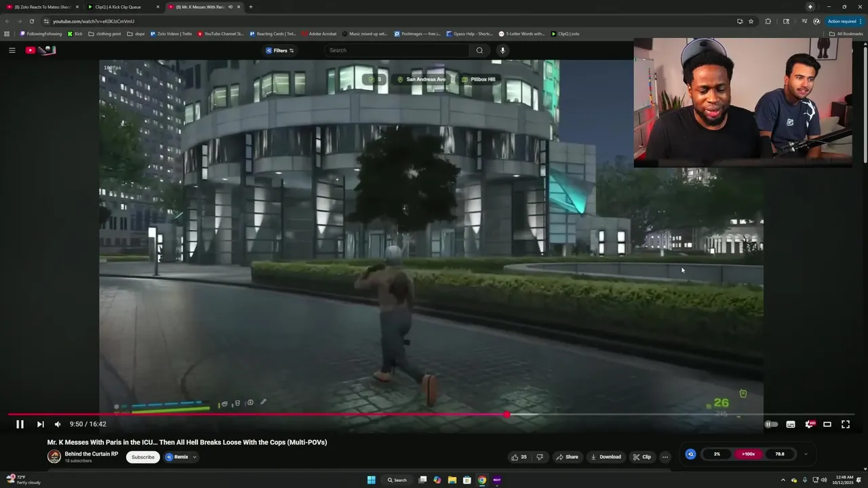Select the >100x vidIQ stat pill
Image resolution: width=868 pixels, height=488 pixels.
[x=748, y=454]
